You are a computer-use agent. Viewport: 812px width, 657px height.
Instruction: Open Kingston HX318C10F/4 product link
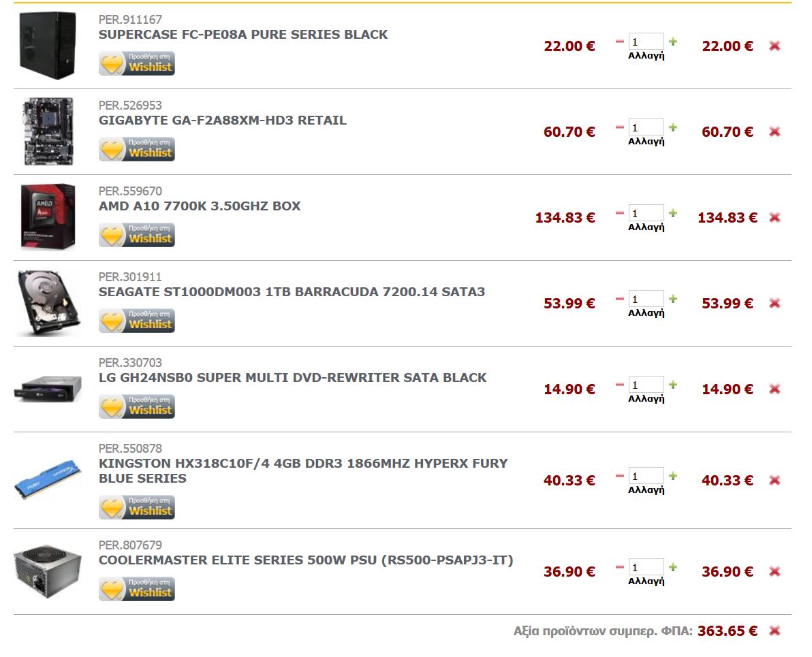(x=303, y=470)
